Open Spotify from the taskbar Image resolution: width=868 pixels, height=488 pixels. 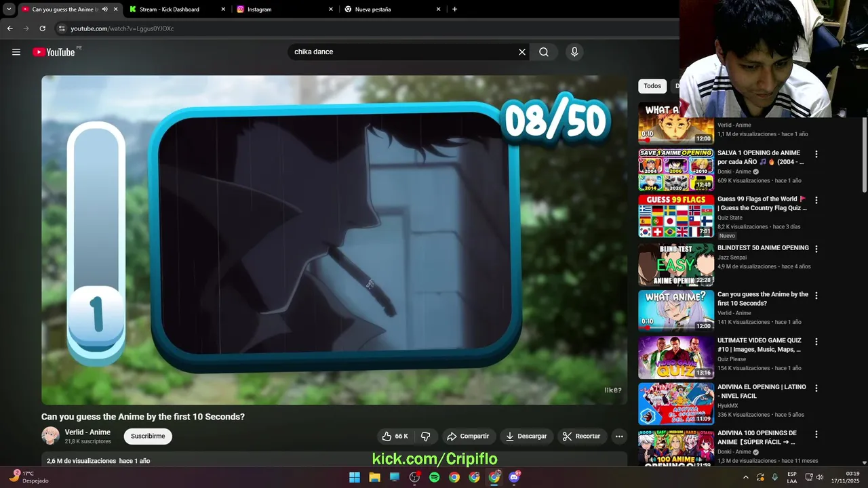click(x=435, y=477)
